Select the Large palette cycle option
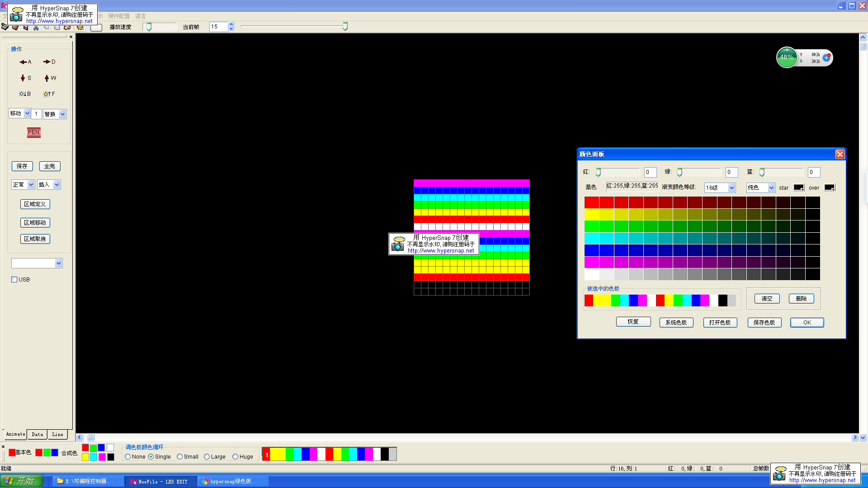 pyautogui.click(x=207, y=457)
